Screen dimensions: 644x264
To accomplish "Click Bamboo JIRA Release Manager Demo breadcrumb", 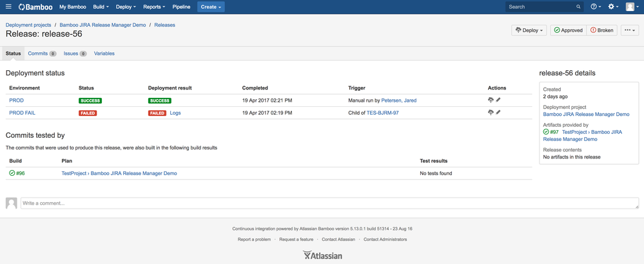I will point(102,25).
